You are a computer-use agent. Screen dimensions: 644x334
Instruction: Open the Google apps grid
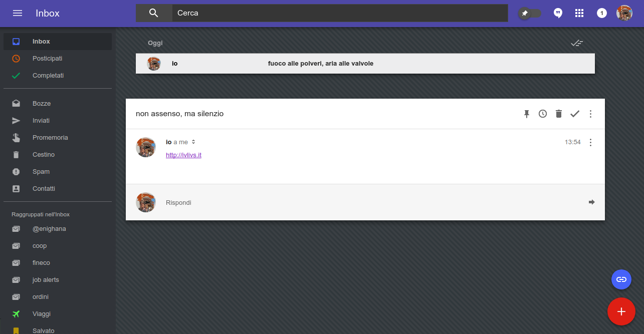[x=579, y=13]
